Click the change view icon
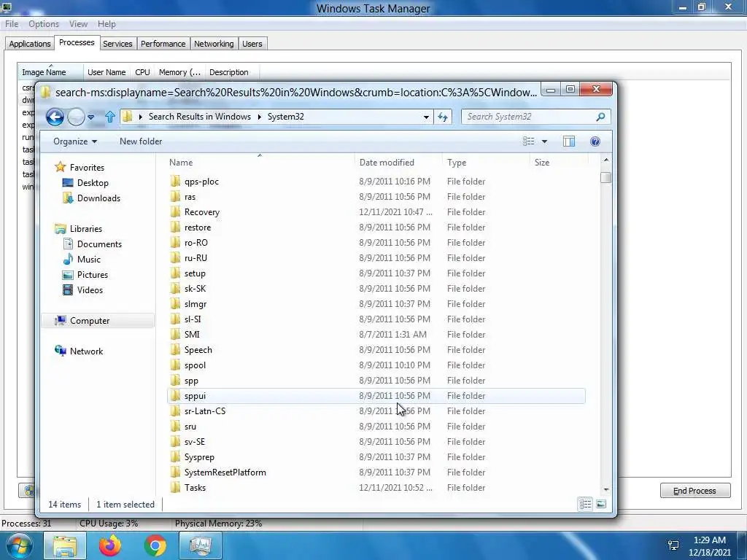747x560 pixels. [x=528, y=141]
